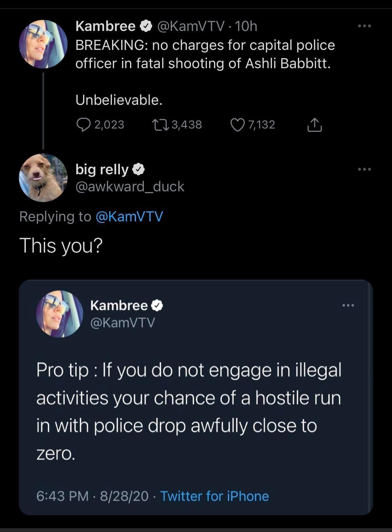Open the @awkward_duck handle
The image size is (392, 532).
tap(130, 187)
